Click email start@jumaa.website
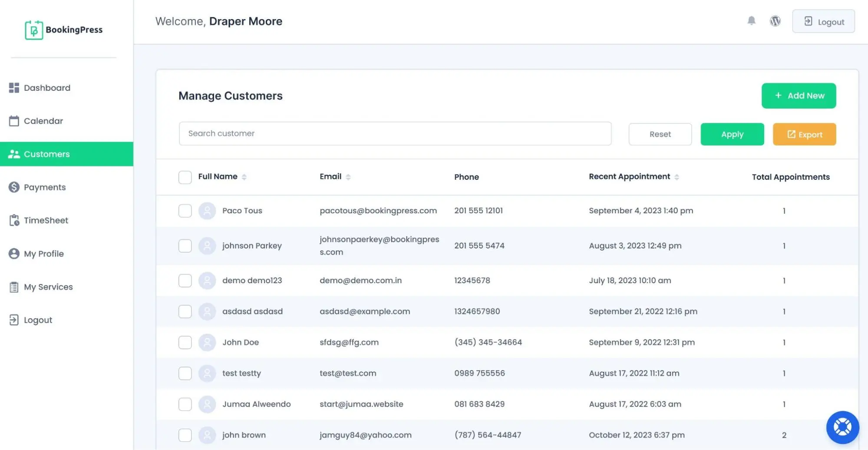Viewport: 868px width, 450px height. tap(361, 404)
